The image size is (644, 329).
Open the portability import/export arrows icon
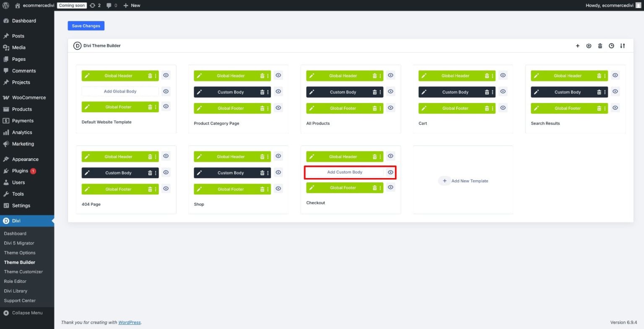coord(623,46)
